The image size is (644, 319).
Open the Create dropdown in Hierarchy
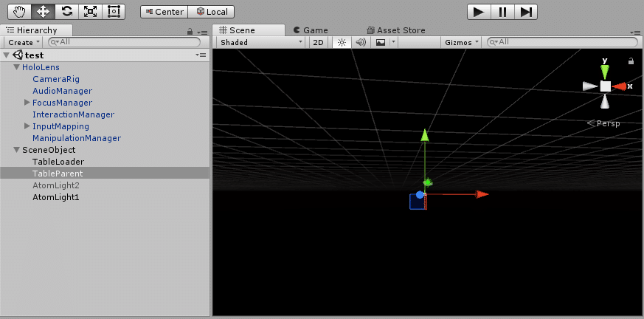point(24,42)
